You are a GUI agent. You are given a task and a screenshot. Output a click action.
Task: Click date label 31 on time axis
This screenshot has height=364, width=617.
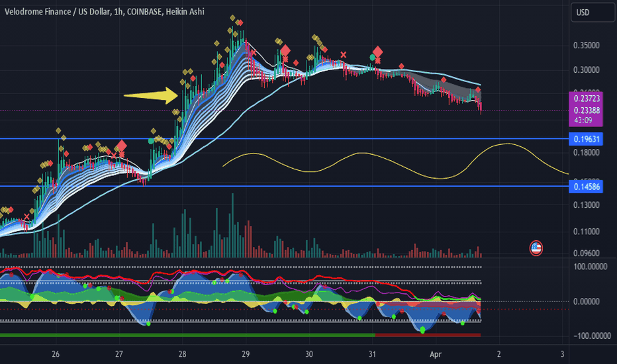pos(372,354)
